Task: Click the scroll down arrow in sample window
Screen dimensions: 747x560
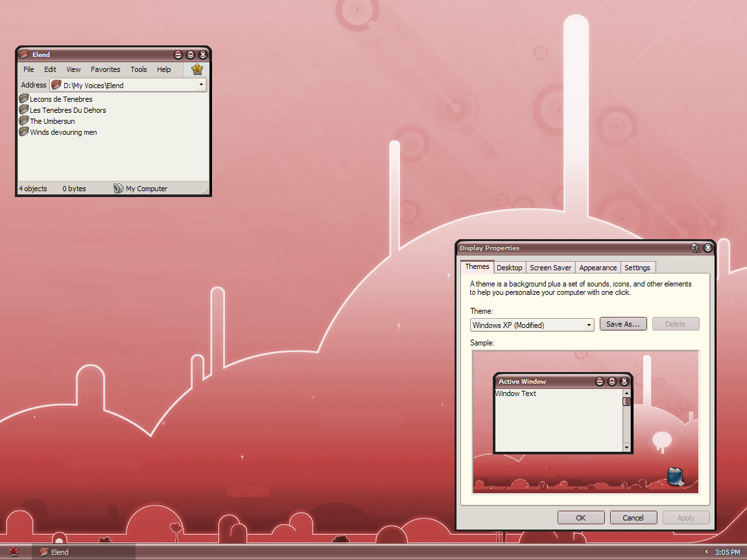Action: coord(626,448)
